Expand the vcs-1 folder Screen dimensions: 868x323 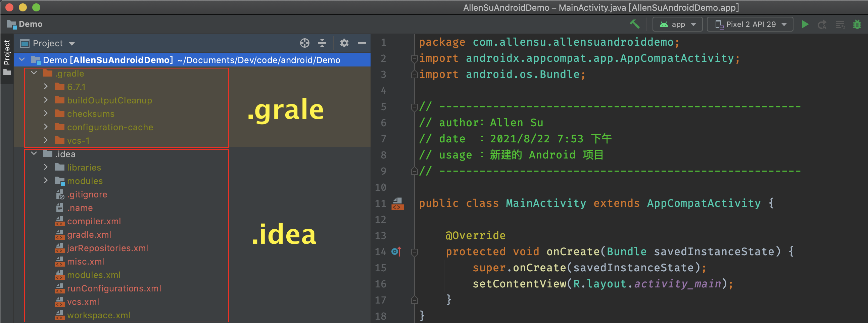46,140
